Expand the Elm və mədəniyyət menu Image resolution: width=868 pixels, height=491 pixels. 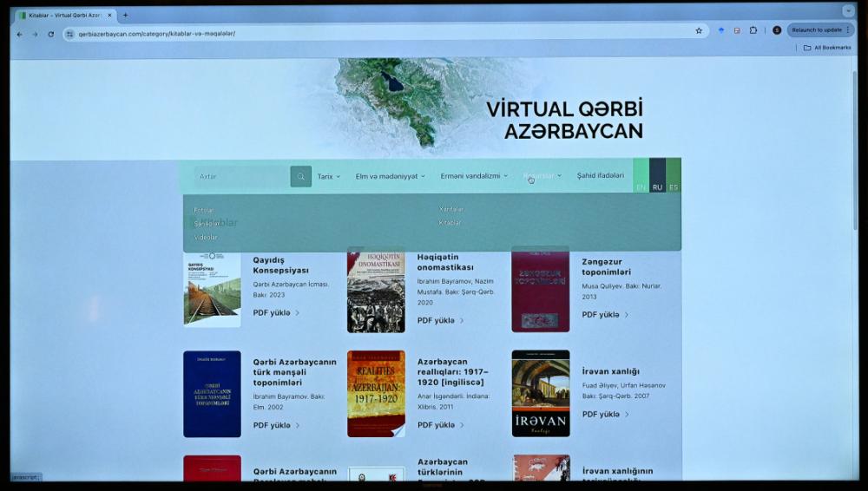390,176
